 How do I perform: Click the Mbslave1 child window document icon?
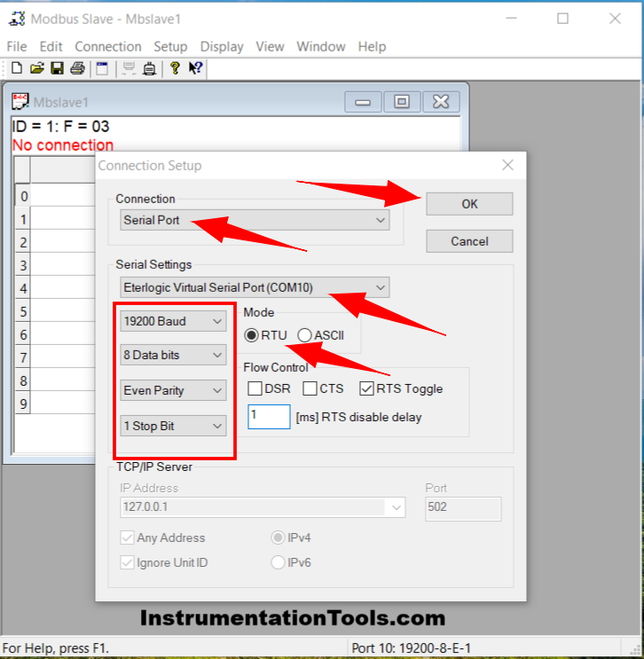[20, 101]
